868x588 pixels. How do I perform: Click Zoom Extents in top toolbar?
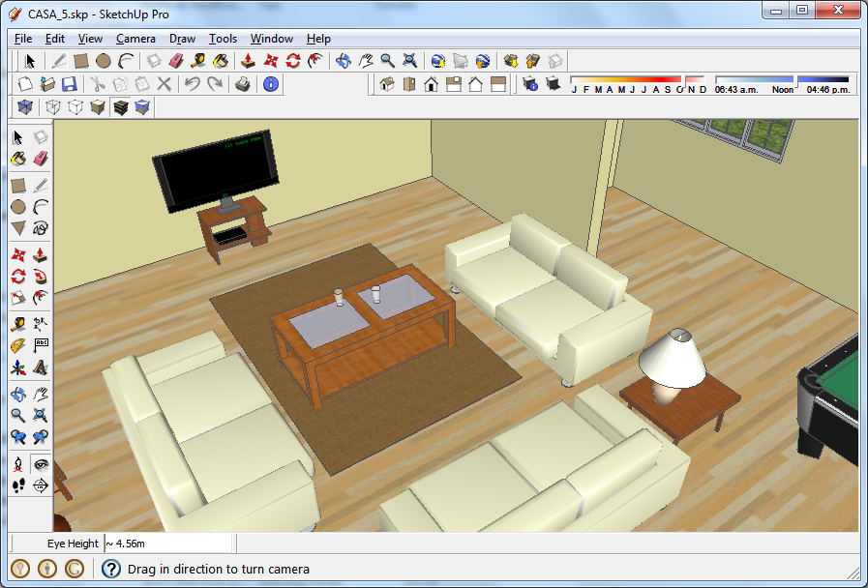(x=409, y=61)
